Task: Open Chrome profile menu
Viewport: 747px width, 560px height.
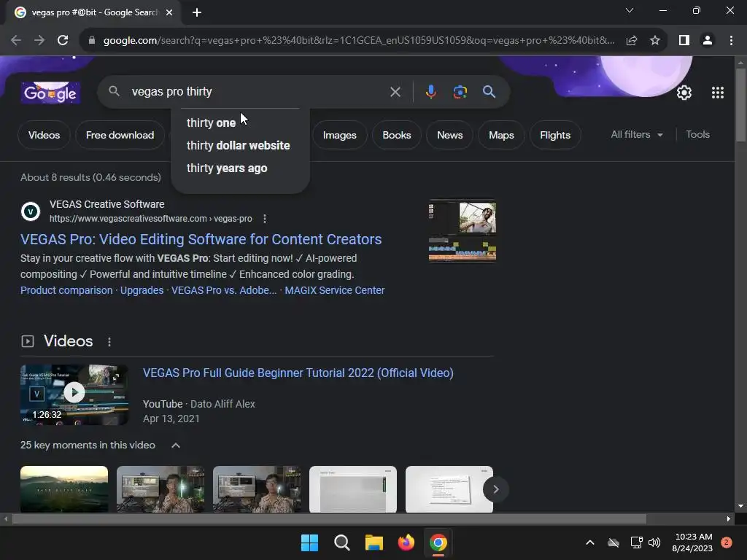Action: [708, 41]
